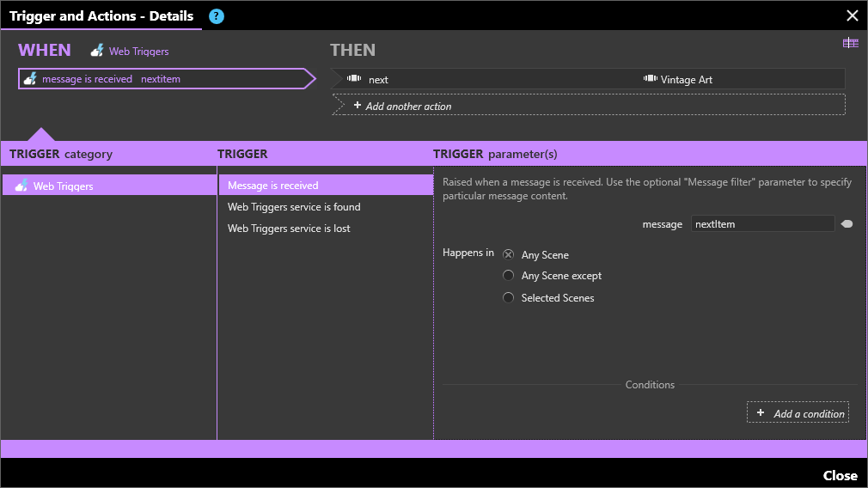Click the Web Triggers icon beside WHEN
This screenshot has height=488, width=868.
[98, 52]
